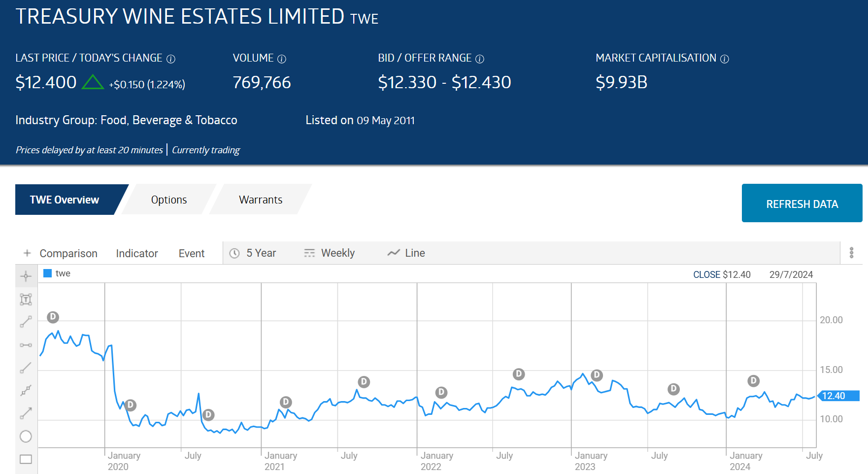Click the first dividend marker in late 2019

[53, 317]
